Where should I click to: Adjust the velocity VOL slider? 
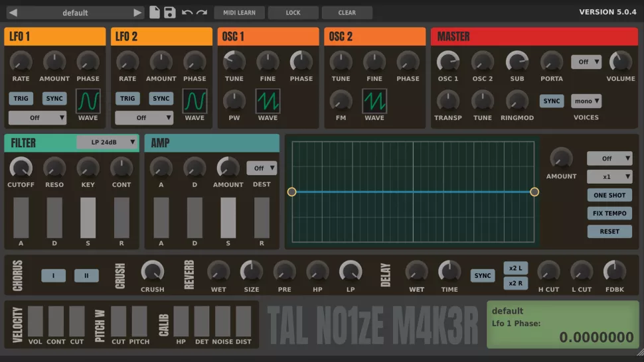point(35,321)
